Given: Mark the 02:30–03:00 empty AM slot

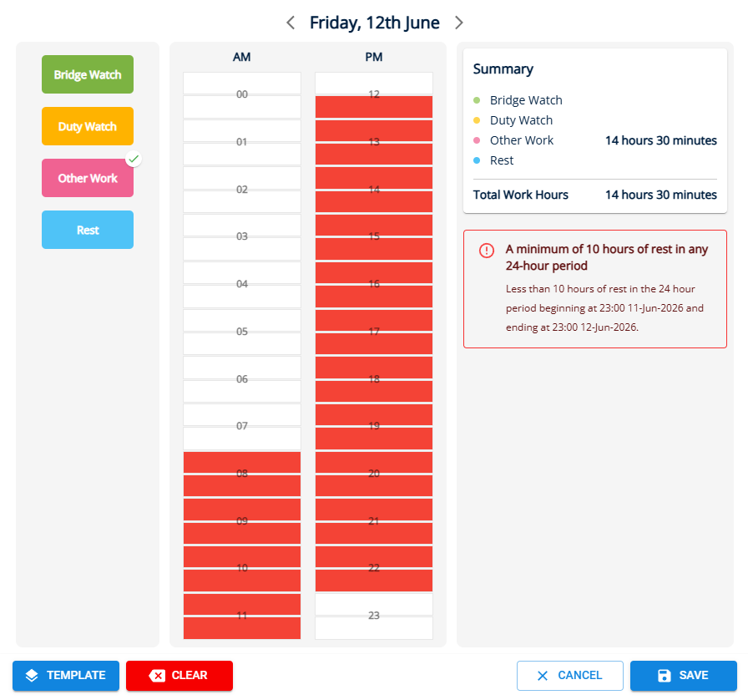Looking at the screenshot, I should click(242, 201).
